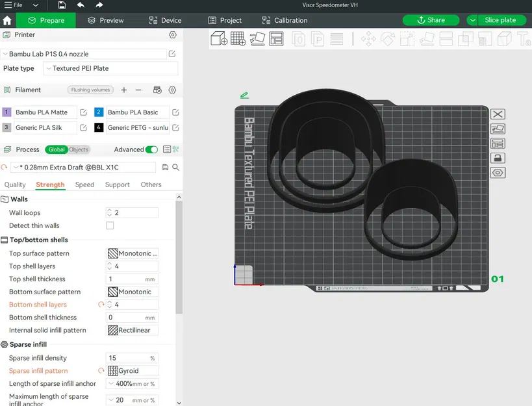Screen dimensions: 532x406
Task: Reset the Bottom shell layers value
Action: [101, 305]
